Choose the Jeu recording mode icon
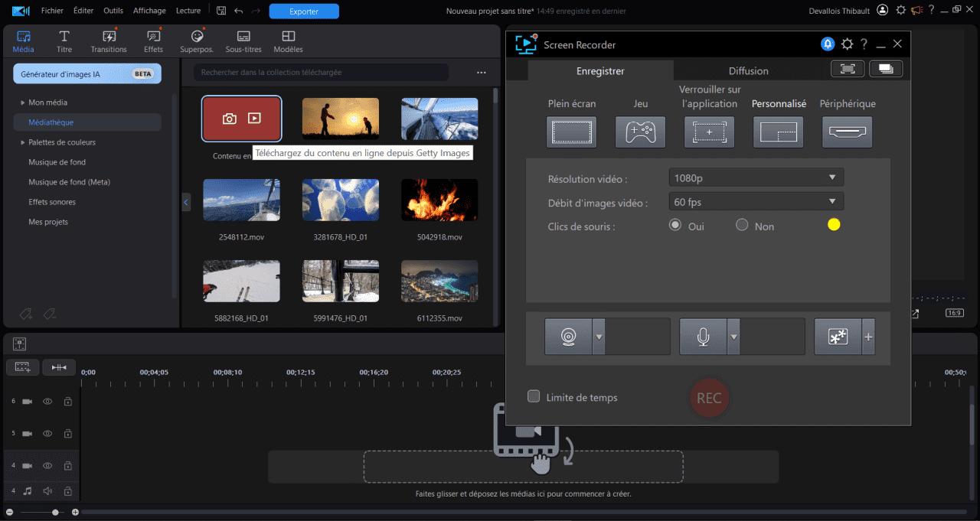980x521 pixels. point(640,132)
